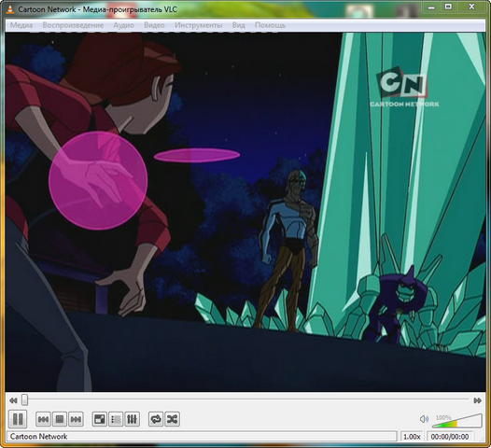
Task: Click faster forward arrows right of seek bar
Action: coord(478,400)
